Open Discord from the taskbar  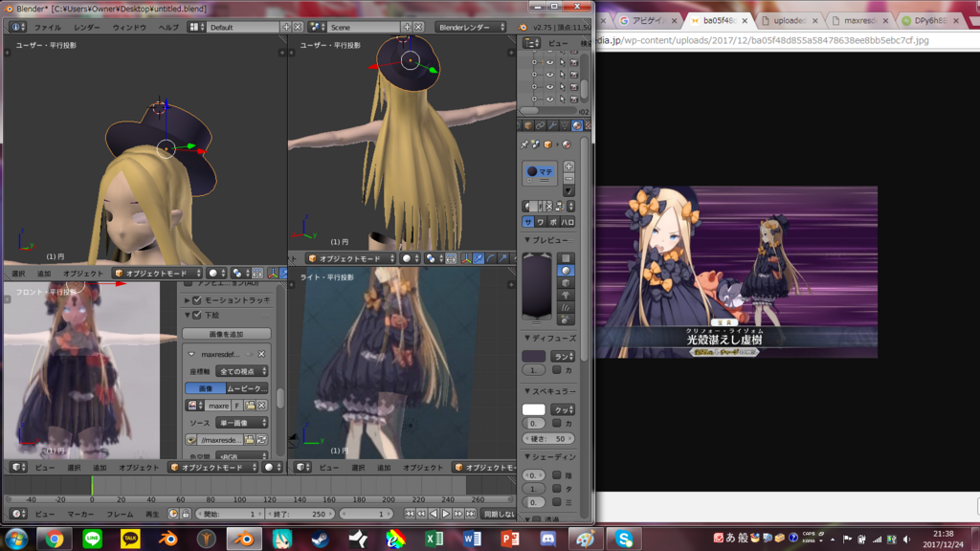pyautogui.click(x=548, y=539)
